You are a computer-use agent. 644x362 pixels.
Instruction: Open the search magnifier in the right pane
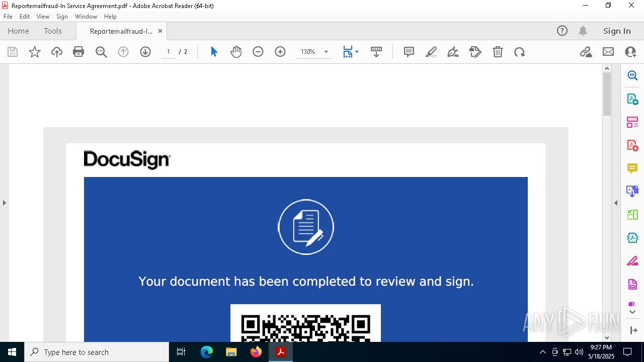[632, 75]
